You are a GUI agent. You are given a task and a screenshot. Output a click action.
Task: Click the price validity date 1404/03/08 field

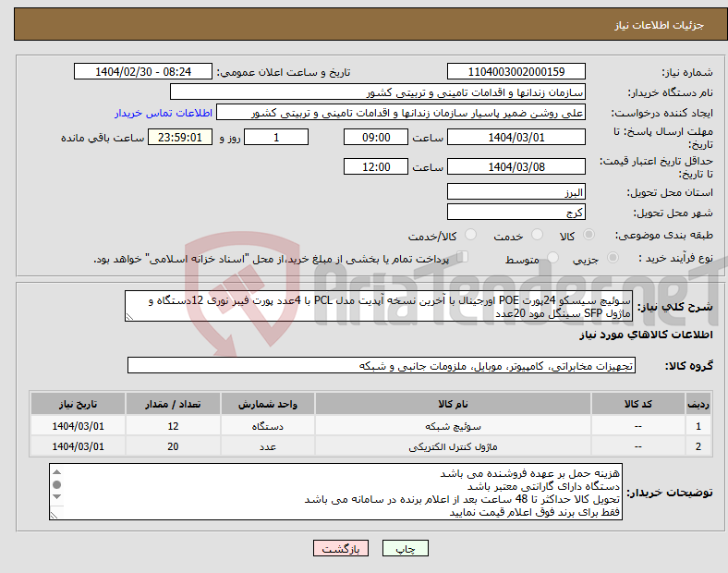point(516,166)
